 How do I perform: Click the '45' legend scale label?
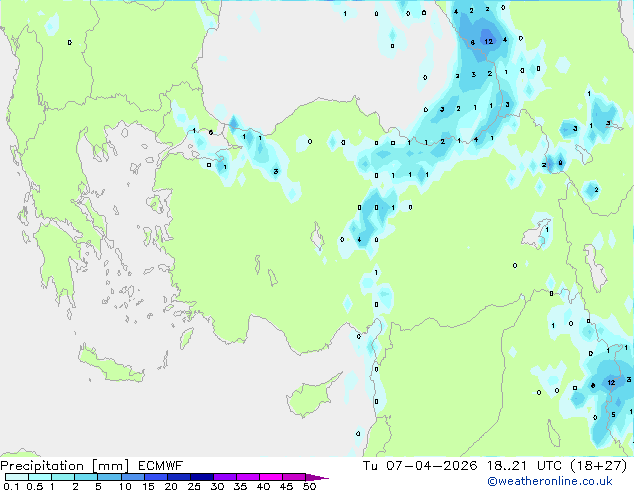pos(286,486)
